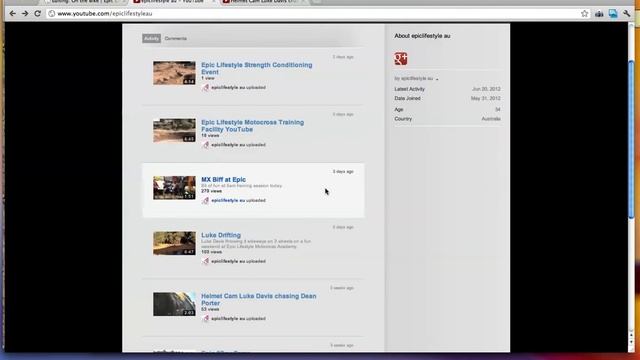The width and height of the screenshot is (640, 360).
Task: Click the timestamp beside MX Biff at Epic
Action: click(x=343, y=172)
